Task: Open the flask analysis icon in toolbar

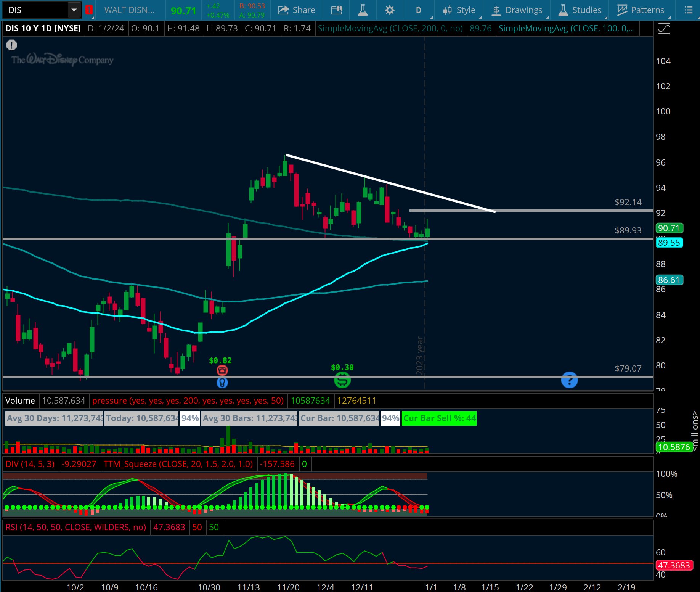Action: point(363,10)
